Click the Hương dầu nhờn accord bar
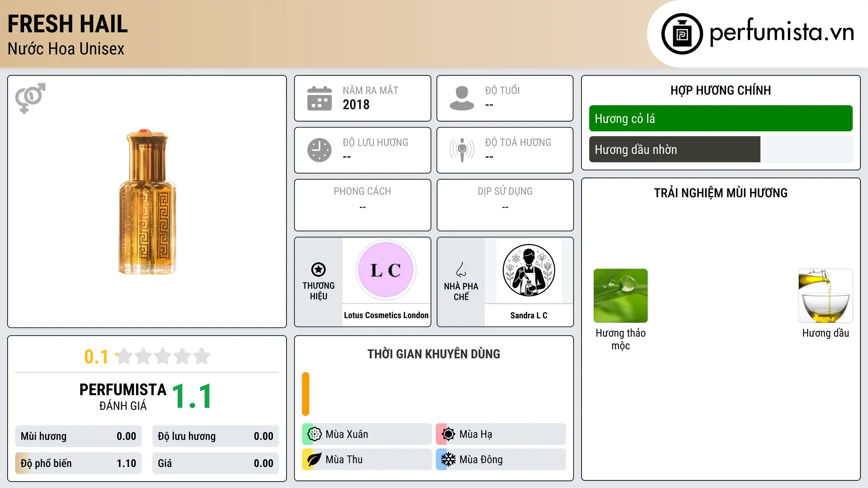 [x=721, y=150]
